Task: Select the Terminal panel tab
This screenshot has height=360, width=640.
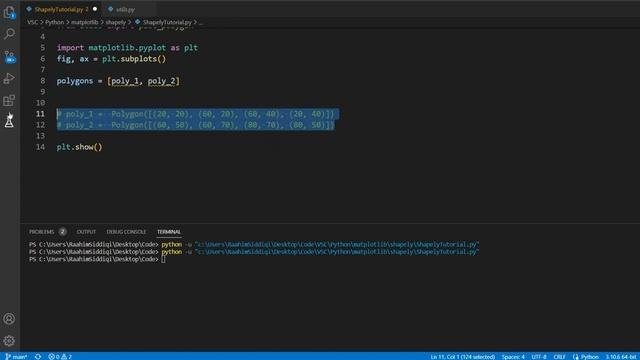Action: 169,232
